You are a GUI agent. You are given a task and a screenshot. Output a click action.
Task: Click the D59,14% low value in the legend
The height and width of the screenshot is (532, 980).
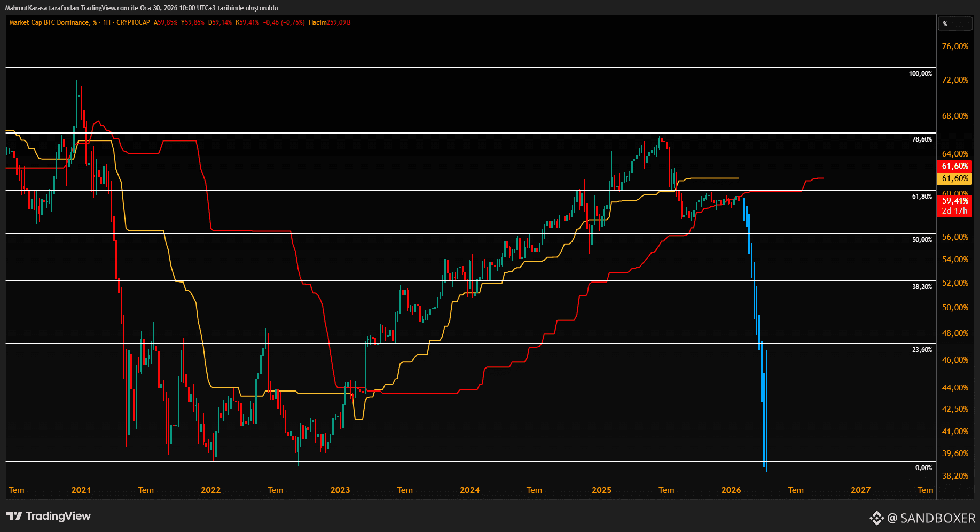tap(220, 22)
